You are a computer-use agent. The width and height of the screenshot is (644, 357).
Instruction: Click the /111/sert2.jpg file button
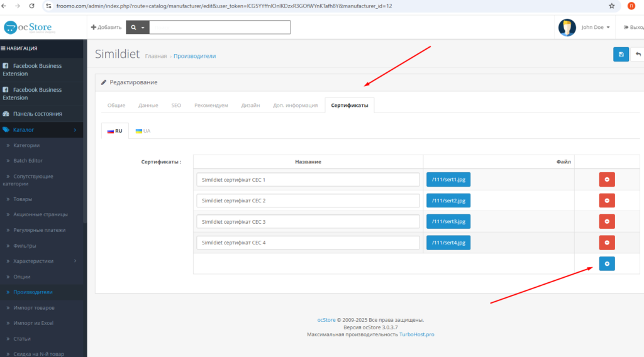(x=448, y=200)
